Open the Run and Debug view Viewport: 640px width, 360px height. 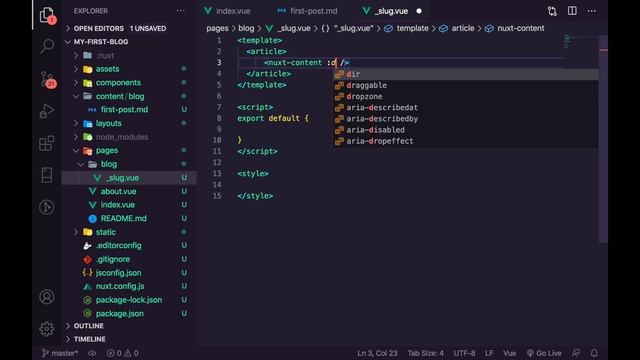pos(47,111)
